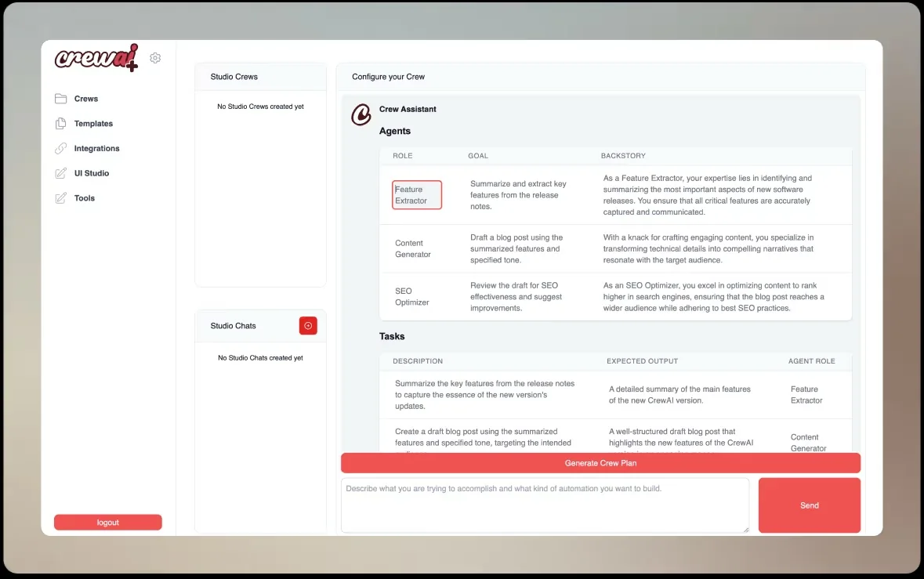Click the Integrations link icon
The width and height of the screenshot is (924, 579).
(x=60, y=148)
